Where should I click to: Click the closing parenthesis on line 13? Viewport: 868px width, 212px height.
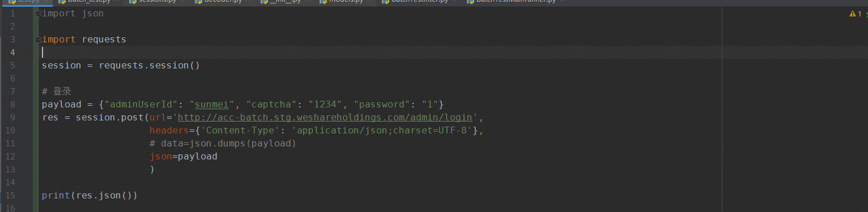coord(152,170)
